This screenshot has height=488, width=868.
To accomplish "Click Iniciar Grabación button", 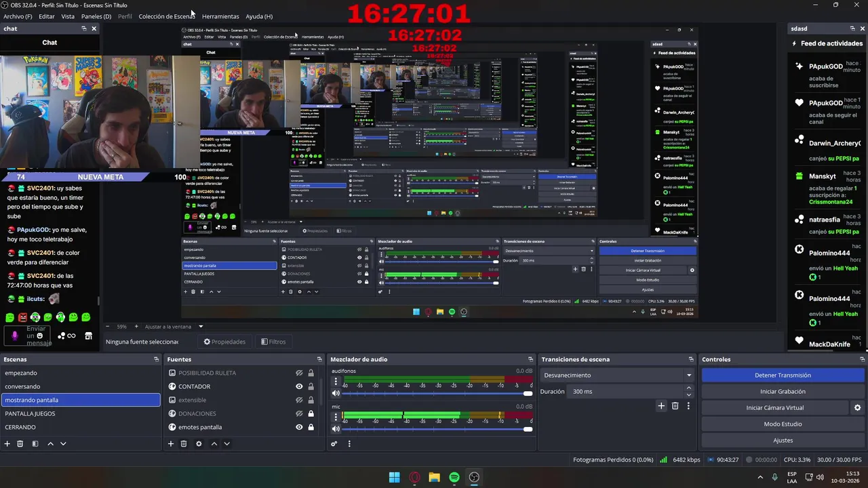I will [x=783, y=391].
